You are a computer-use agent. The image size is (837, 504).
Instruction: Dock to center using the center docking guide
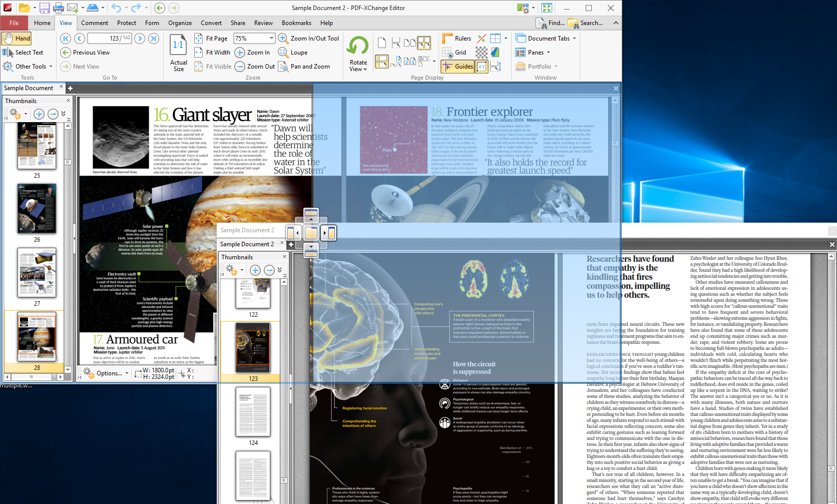(x=311, y=233)
